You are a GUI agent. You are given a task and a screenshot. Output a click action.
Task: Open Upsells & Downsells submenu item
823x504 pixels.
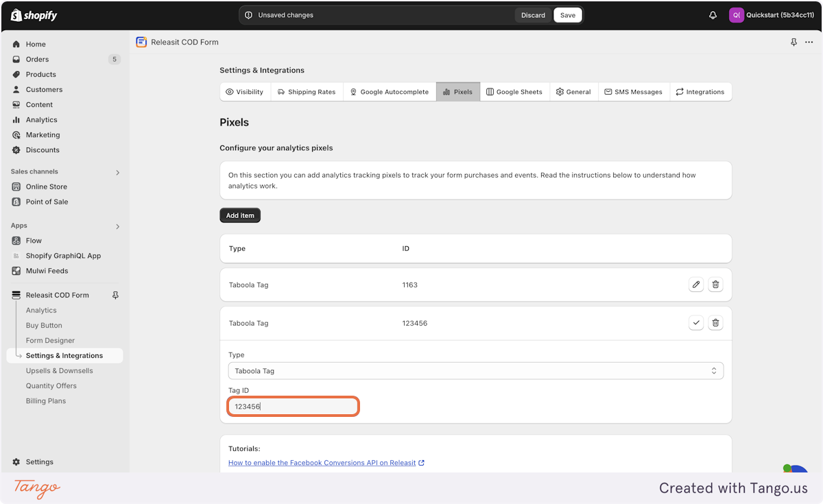tap(59, 371)
